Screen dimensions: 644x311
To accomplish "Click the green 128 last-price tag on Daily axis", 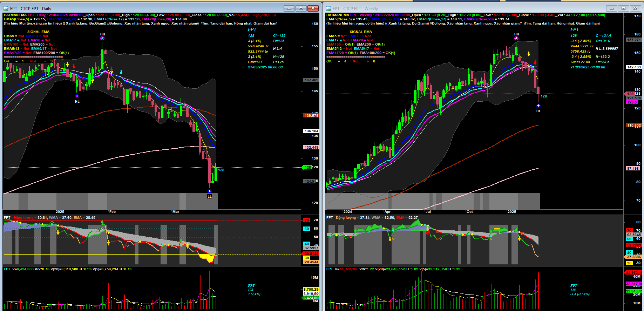I will (x=307, y=167).
